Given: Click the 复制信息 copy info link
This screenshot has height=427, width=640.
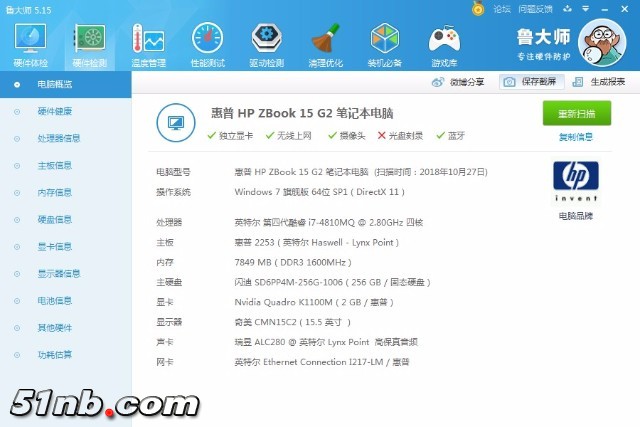Looking at the screenshot, I should (x=575, y=137).
